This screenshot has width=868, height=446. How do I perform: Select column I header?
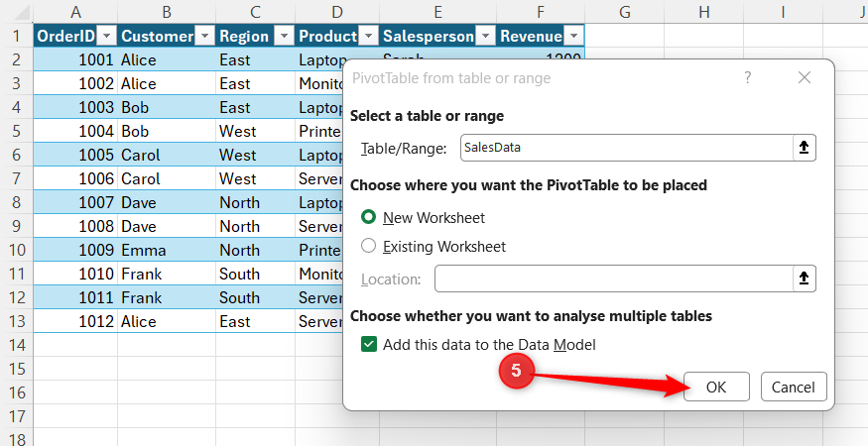783,12
